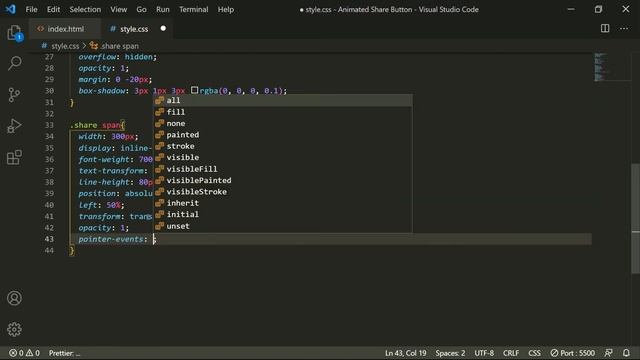640x360 pixels.
Task: Open the Extensions view
Action: (14, 157)
